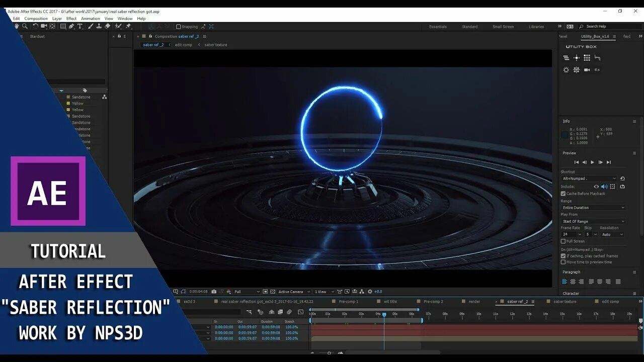Open the Info panel menu
Screen dimensions: 644x362
(634, 121)
